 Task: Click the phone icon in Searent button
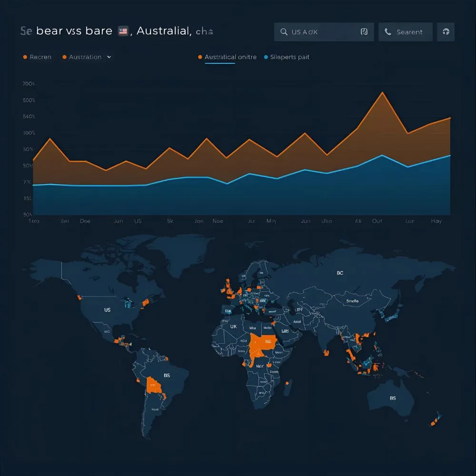pos(388,32)
